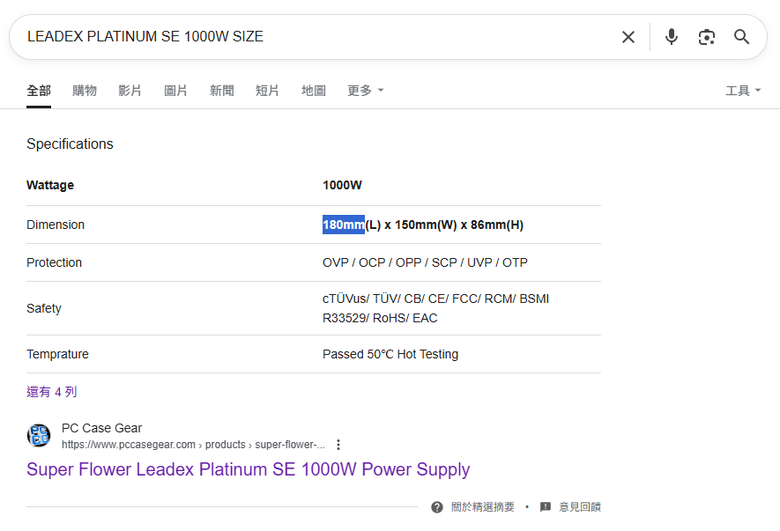This screenshot has height=531, width=780.
Task: Open the 新聞 news tab
Action: [222, 91]
